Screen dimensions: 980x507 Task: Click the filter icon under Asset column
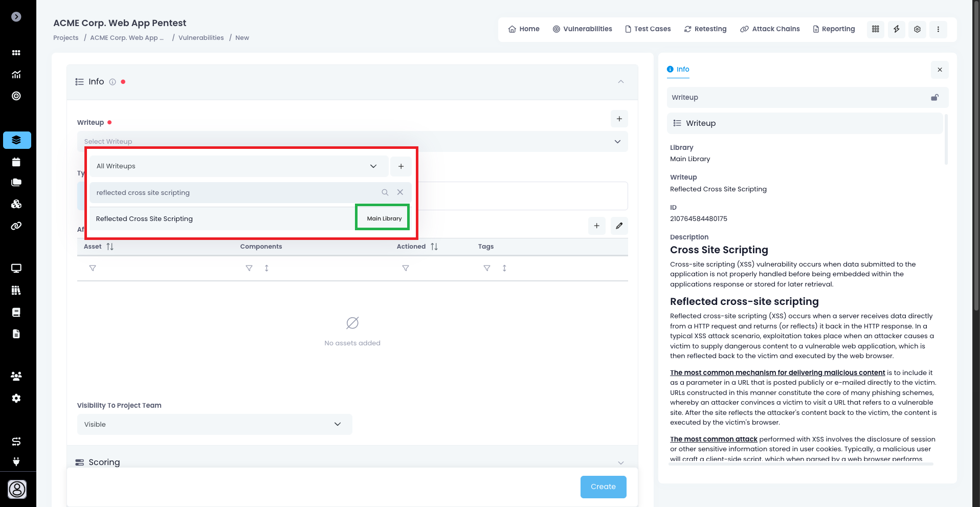pyautogui.click(x=93, y=268)
